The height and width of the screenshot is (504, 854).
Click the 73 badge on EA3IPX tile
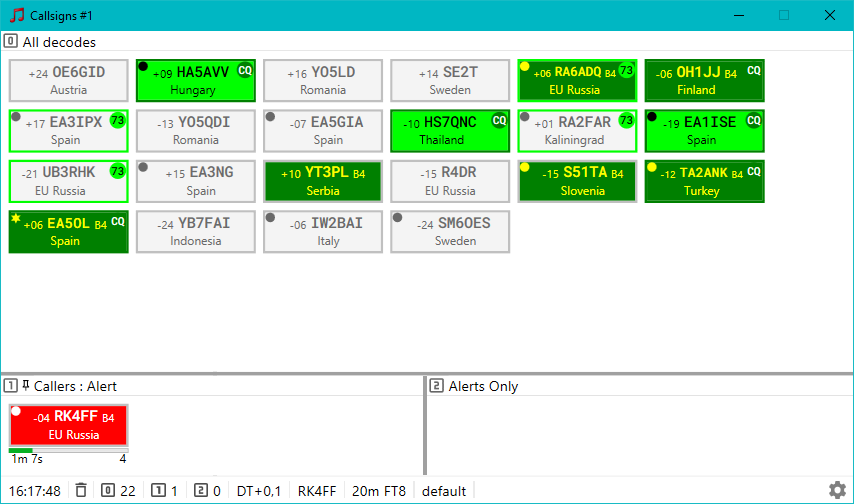118,120
